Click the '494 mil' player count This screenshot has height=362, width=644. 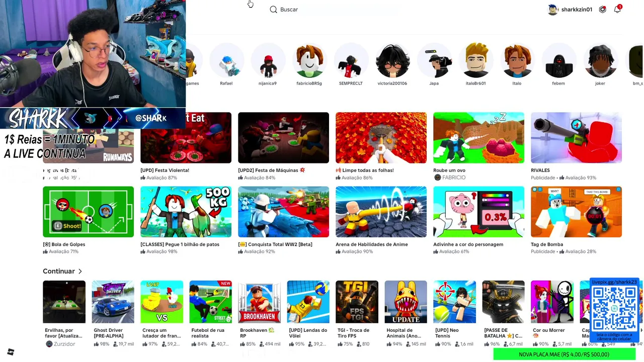(272, 344)
